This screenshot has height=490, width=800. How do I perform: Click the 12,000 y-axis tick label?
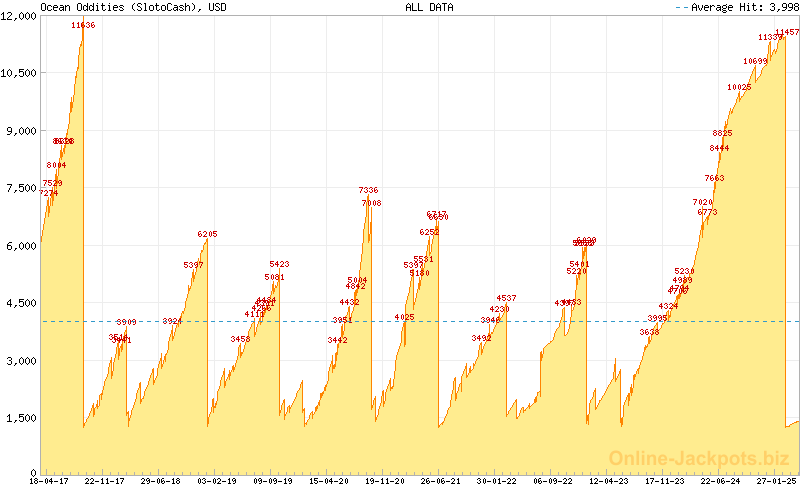coord(19,15)
